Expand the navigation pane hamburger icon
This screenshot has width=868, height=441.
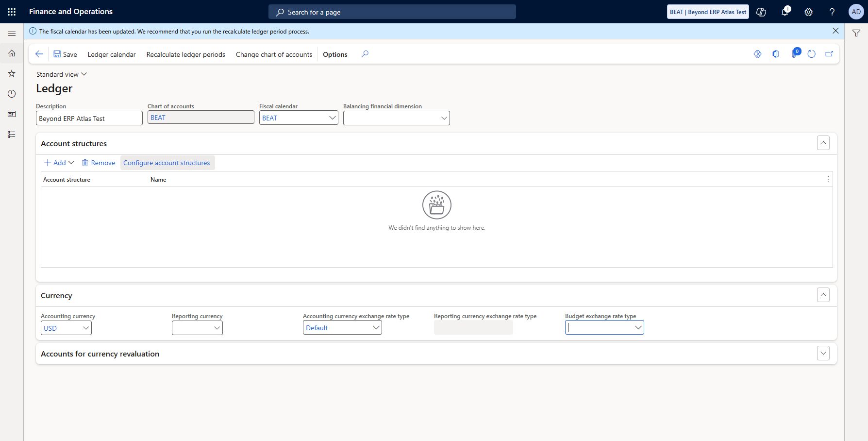12,34
